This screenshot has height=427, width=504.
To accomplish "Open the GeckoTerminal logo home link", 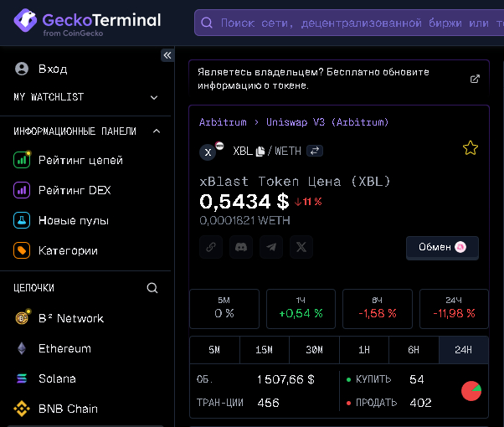I will pyautogui.click(x=87, y=22).
